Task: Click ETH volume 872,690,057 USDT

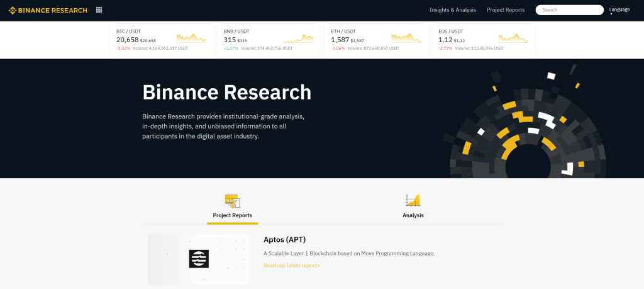Action: [374, 48]
